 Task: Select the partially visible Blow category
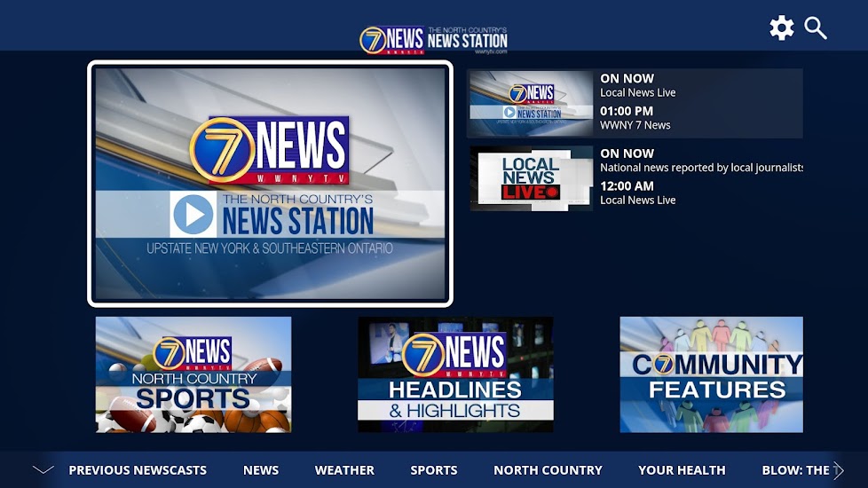[x=795, y=470]
